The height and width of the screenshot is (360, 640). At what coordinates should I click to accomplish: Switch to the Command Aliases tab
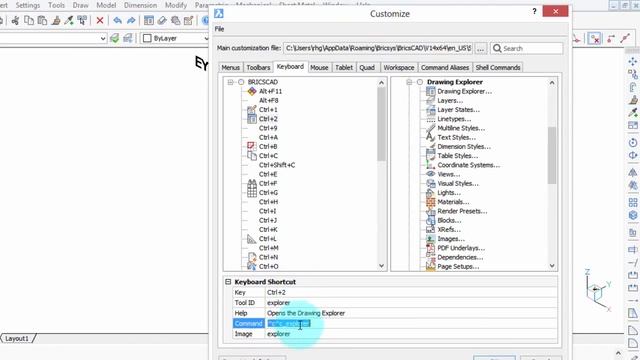click(445, 67)
